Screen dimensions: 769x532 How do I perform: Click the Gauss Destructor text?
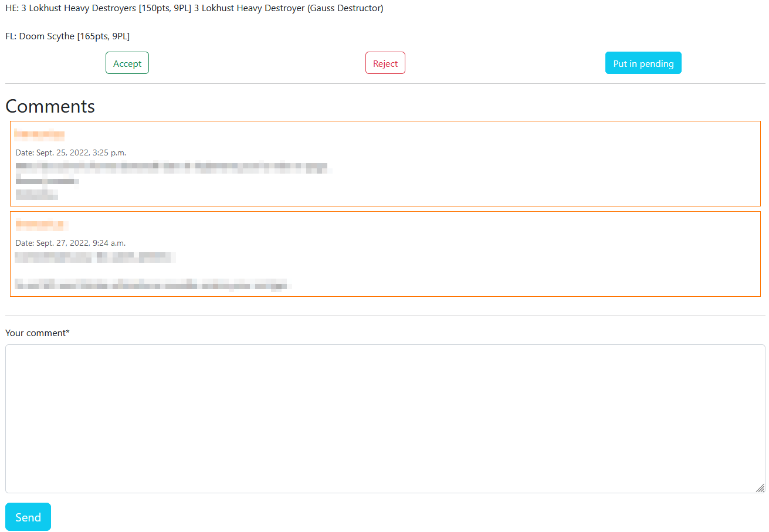(345, 8)
